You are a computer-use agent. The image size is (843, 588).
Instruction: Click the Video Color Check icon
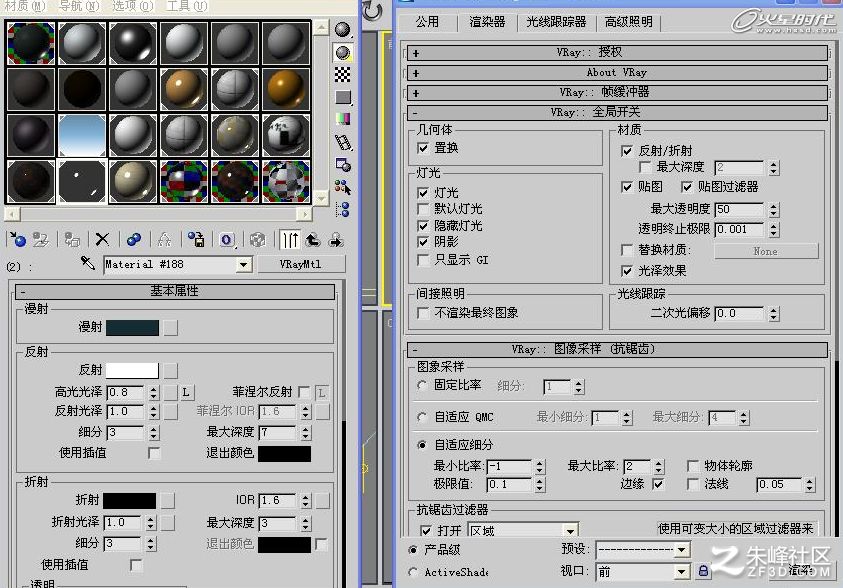pos(342,119)
